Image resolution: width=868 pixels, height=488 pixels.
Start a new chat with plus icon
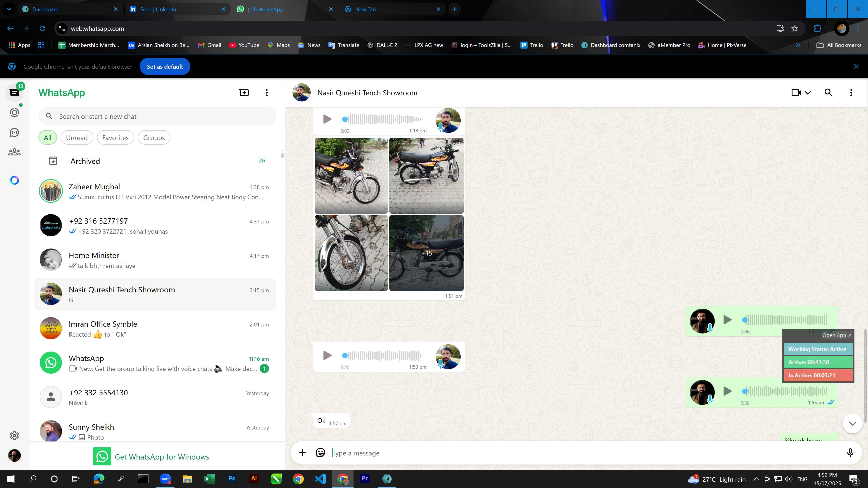(244, 93)
